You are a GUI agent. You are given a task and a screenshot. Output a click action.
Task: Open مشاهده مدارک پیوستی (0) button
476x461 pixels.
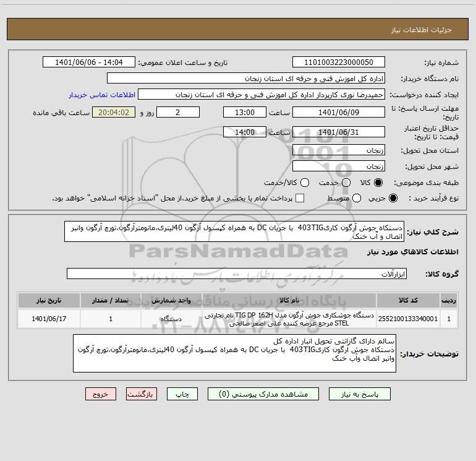[263, 394]
